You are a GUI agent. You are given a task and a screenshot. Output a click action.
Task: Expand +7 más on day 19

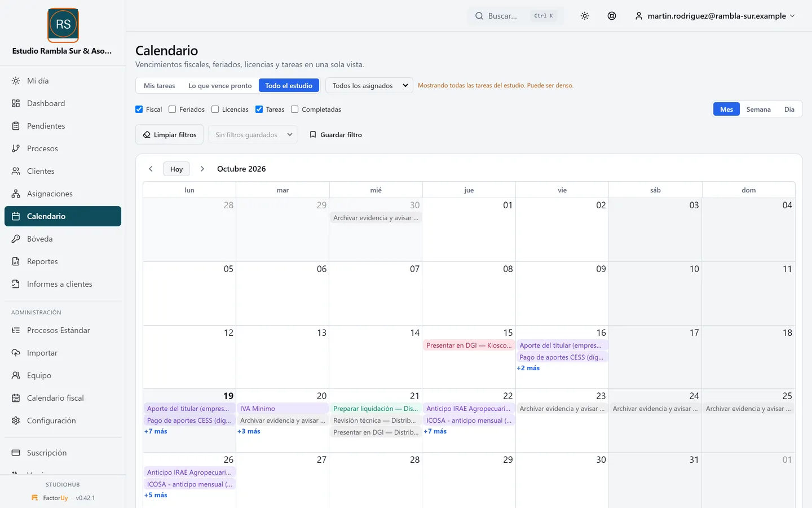coord(156,431)
